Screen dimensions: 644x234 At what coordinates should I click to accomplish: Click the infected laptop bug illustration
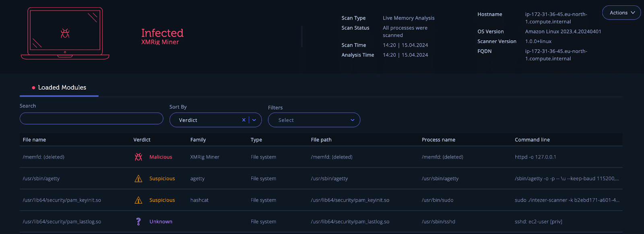coord(65,33)
